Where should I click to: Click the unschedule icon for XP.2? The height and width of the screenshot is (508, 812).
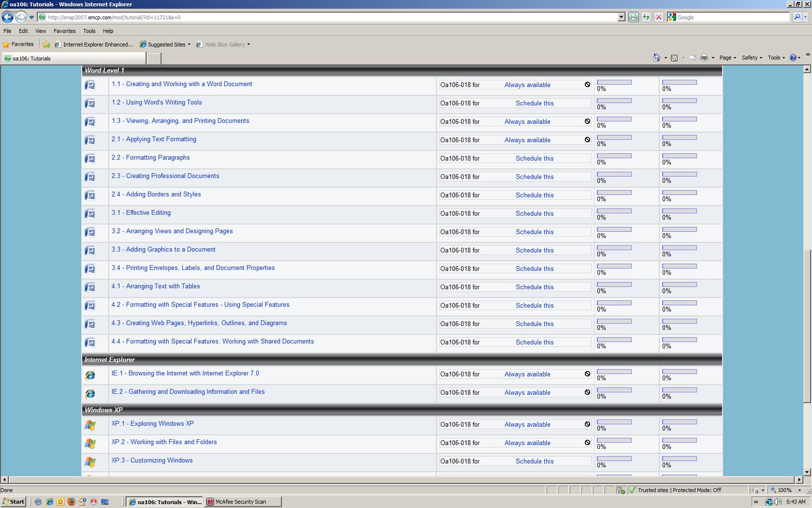pyautogui.click(x=587, y=443)
